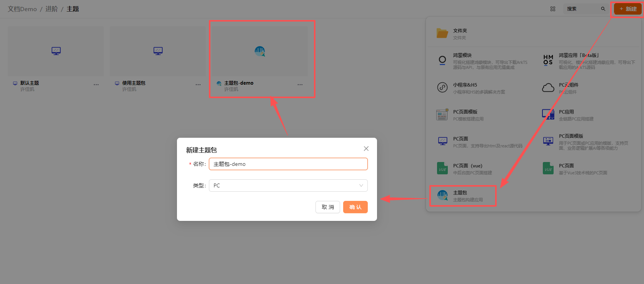The height and width of the screenshot is (284, 644).
Task: Select the PC云组件 cloud icon
Action: 548,88
